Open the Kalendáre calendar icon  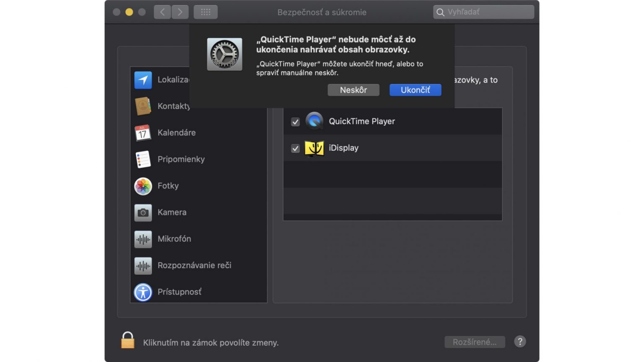pos(143,133)
